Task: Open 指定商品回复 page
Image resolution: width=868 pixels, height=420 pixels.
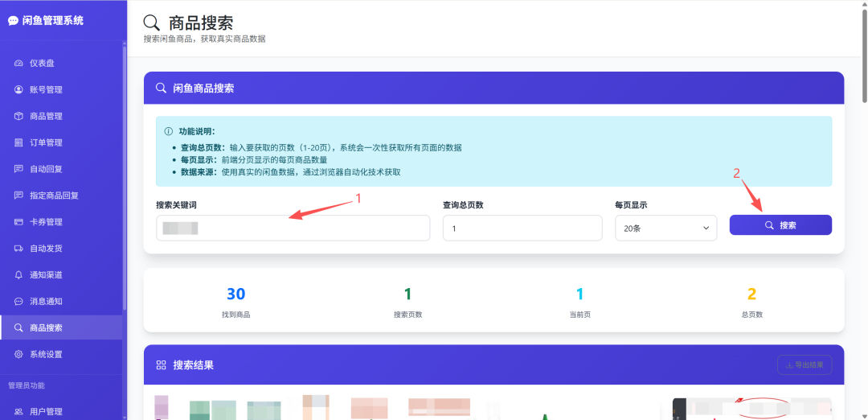Action: [x=61, y=196]
